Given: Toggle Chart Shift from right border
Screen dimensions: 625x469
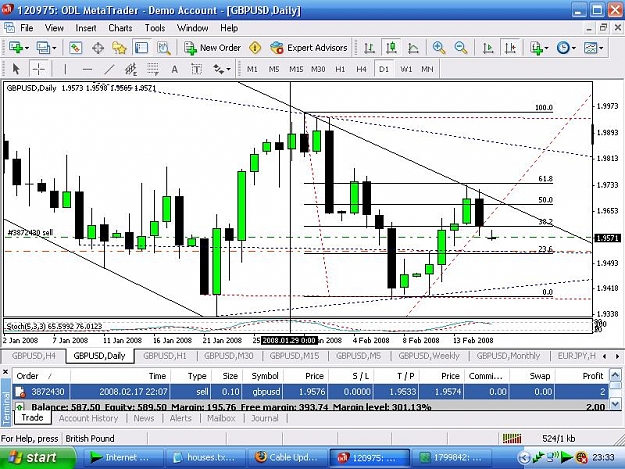Looking at the screenshot, I should (x=510, y=48).
